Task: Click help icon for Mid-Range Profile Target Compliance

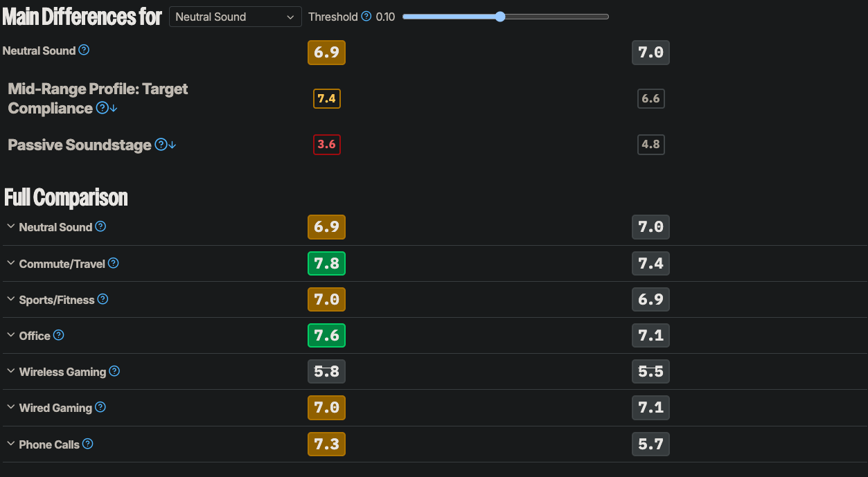Action: (x=102, y=108)
